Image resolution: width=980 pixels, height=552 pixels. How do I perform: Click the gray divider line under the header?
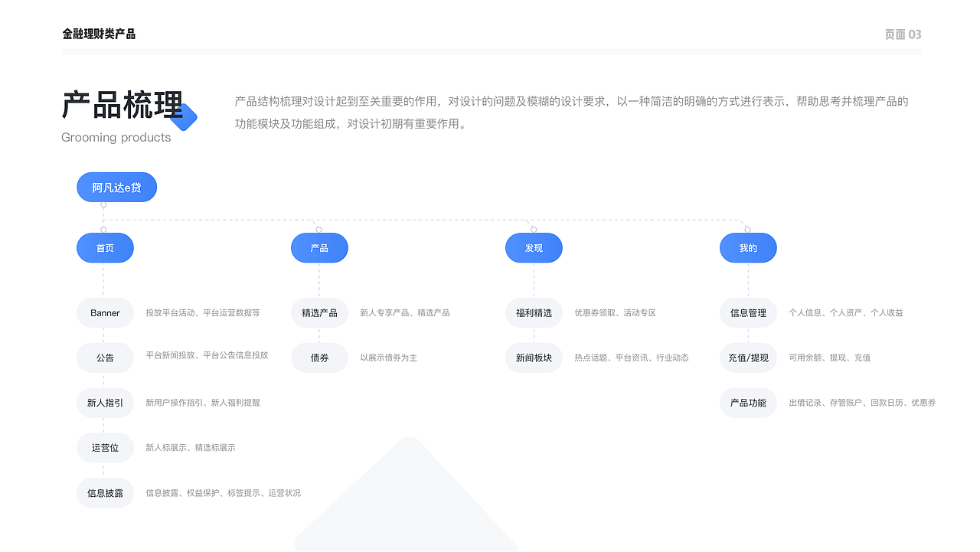click(x=490, y=48)
